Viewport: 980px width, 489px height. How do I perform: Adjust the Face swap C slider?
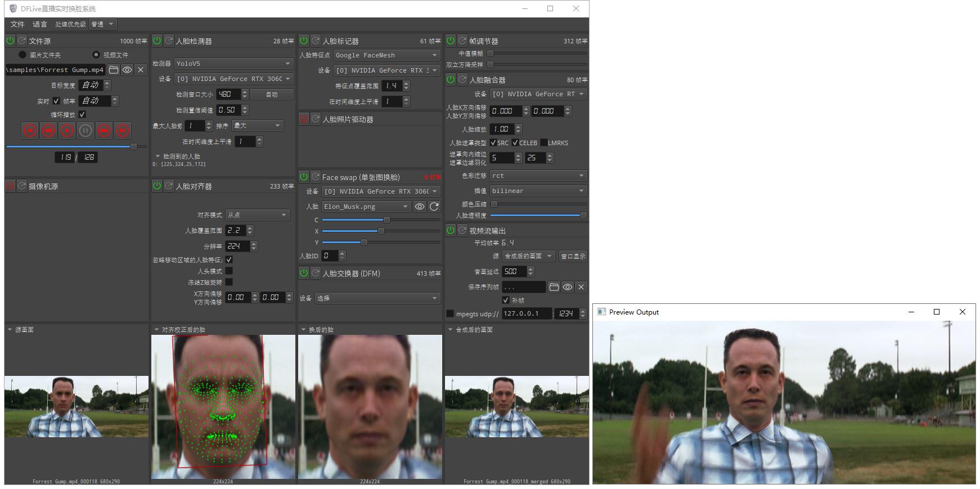coord(381,219)
